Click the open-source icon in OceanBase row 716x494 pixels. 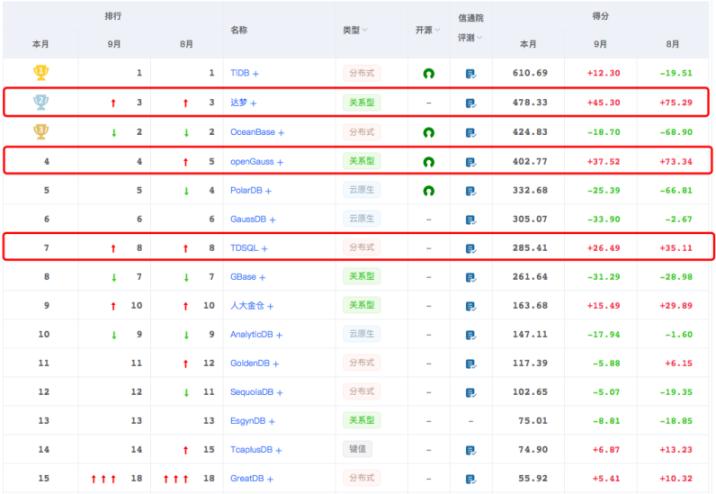point(428,132)
